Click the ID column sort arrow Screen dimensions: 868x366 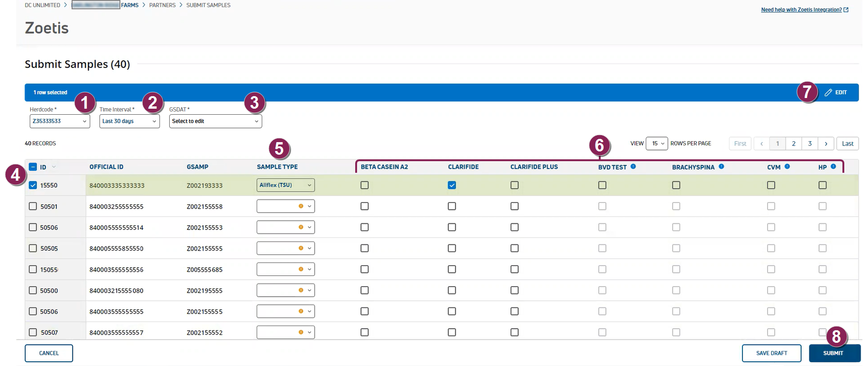click(54, 167)
